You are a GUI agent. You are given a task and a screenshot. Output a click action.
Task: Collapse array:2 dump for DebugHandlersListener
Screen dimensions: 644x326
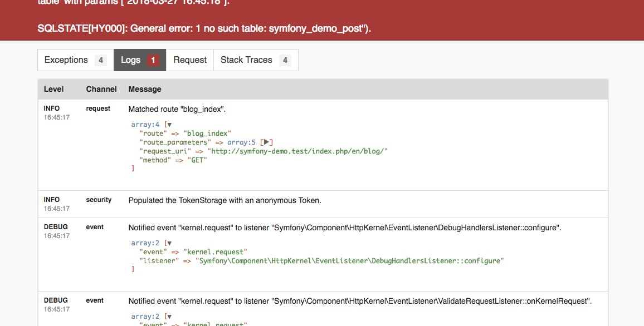169,243
